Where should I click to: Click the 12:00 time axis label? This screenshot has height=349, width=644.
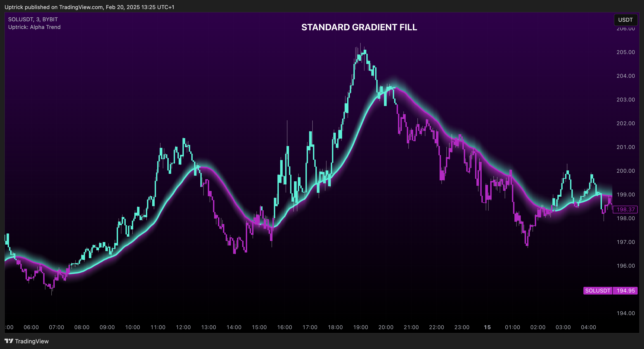183,327
